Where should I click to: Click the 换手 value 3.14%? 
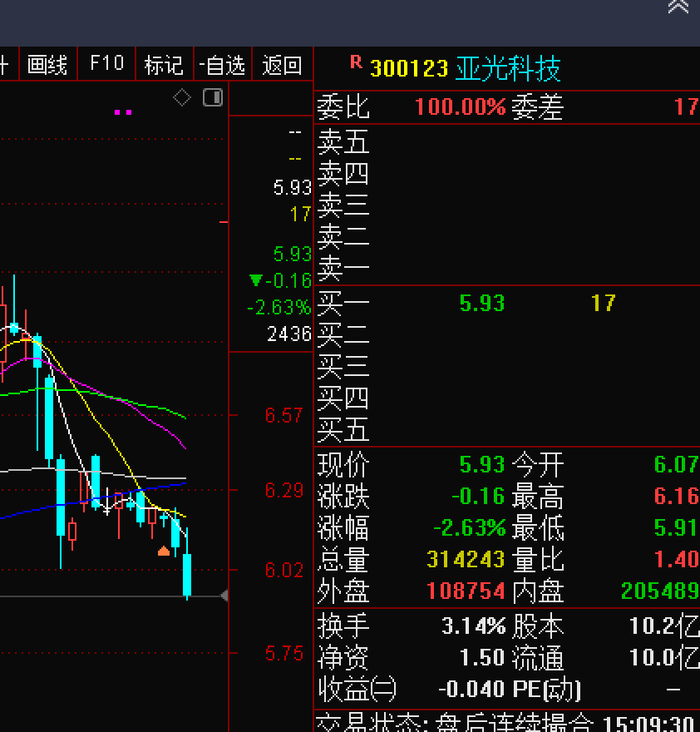[x=474, y=626]
